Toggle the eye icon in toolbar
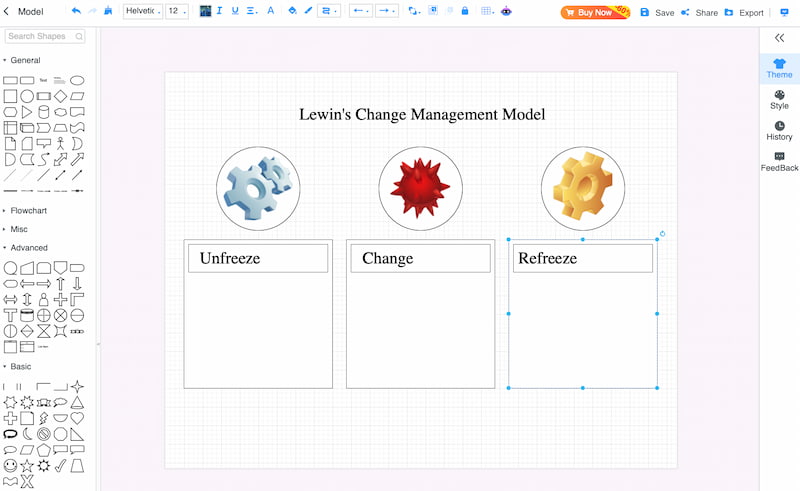This screenshot has width=800, height=491. point(506,11)
